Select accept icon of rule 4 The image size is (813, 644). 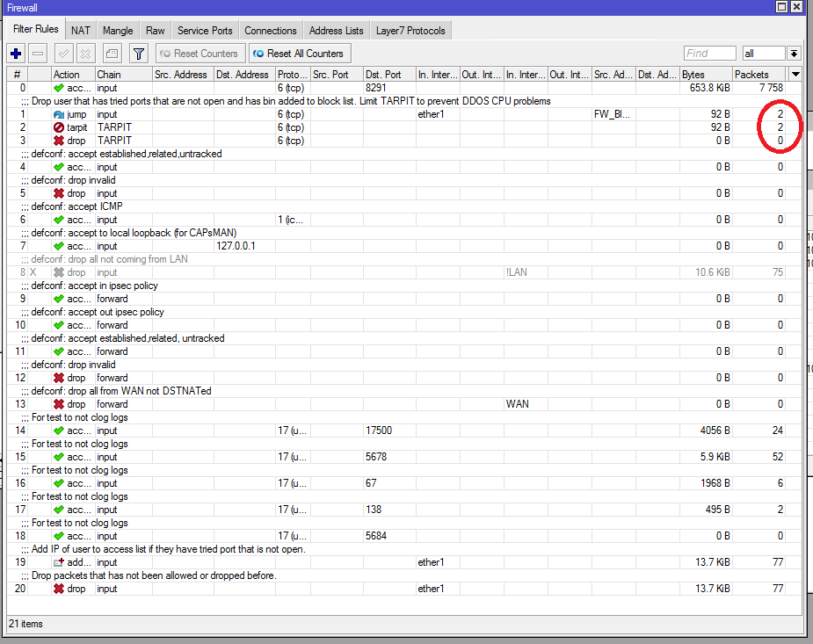(59, 167)
